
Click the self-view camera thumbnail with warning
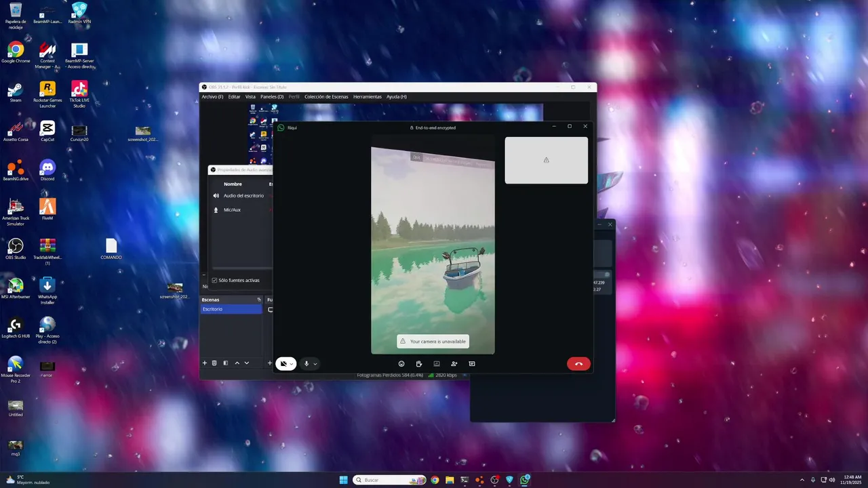tap(546, 160)
